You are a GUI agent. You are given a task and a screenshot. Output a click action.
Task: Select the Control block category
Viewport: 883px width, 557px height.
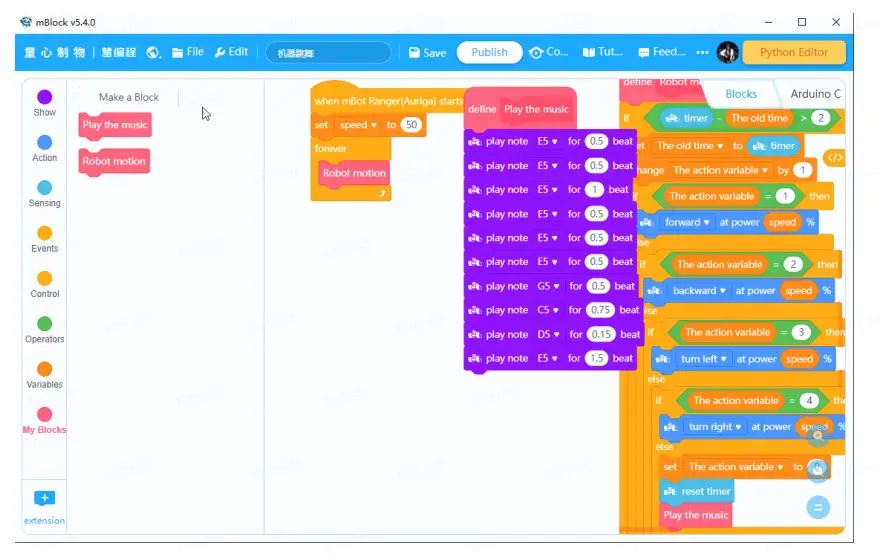[44, 285]
